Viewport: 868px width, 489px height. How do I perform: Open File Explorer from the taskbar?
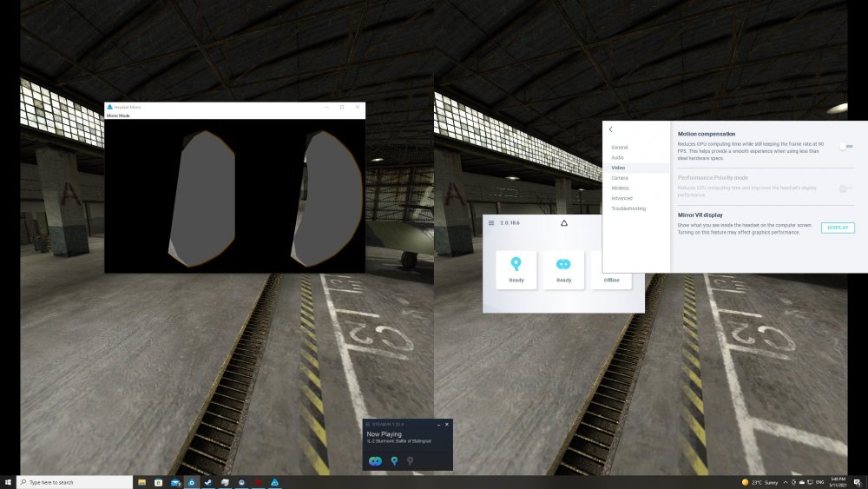pos(141,482)
